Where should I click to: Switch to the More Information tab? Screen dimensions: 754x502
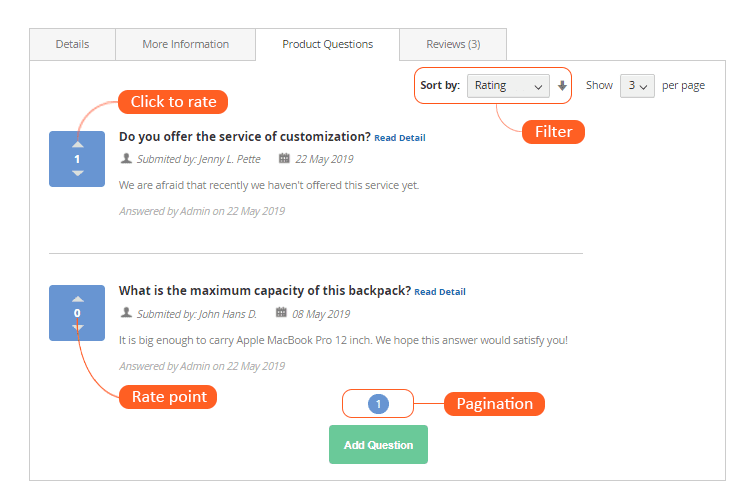[186, 44]
